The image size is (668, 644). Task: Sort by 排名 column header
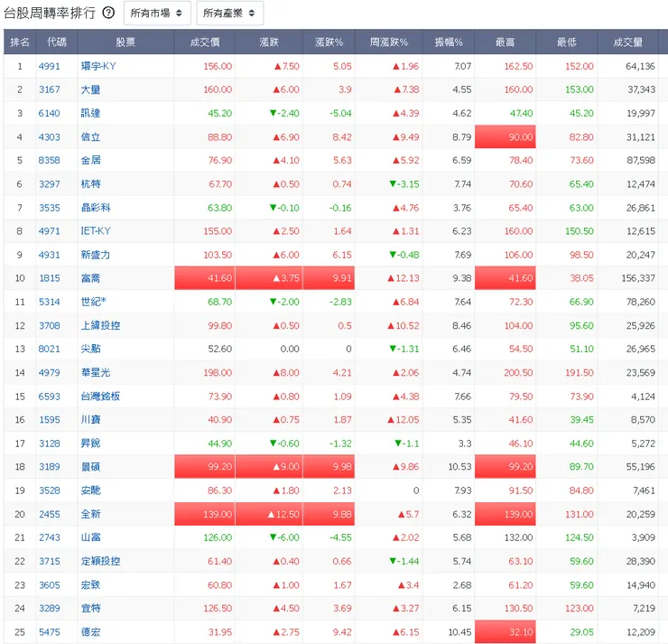coord(20,42)
